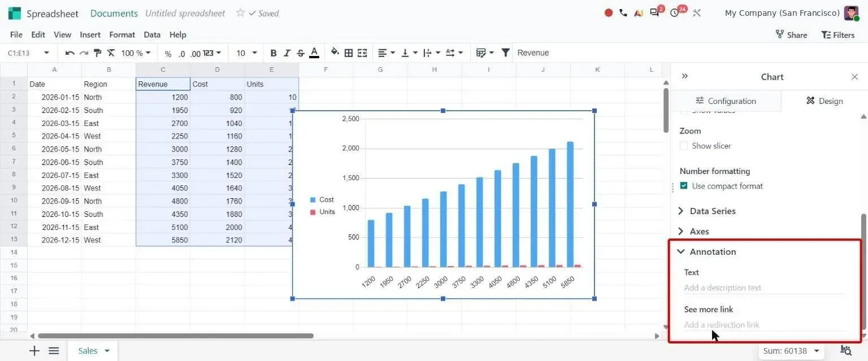Go to Documents breadcrumb
The width and height of the screenshot is (868, 361).
[114, 13]
